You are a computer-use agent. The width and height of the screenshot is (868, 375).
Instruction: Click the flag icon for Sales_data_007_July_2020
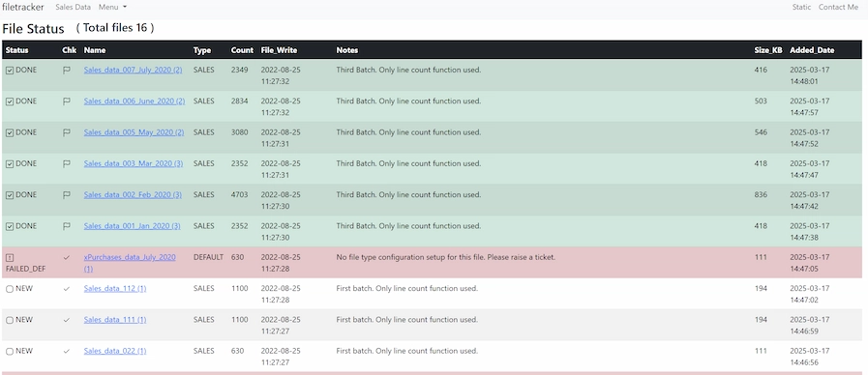tap(67, 71)
